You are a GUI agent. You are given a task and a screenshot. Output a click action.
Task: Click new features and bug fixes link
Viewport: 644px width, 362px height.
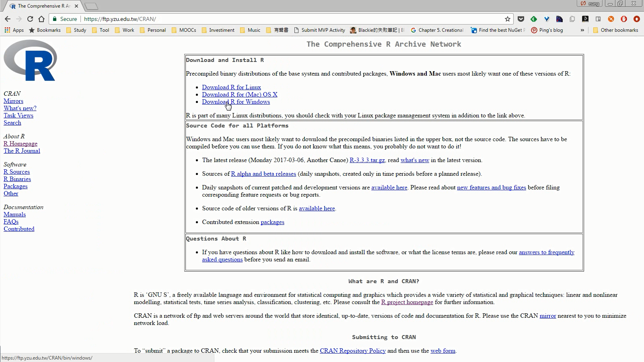pos(492,187)
